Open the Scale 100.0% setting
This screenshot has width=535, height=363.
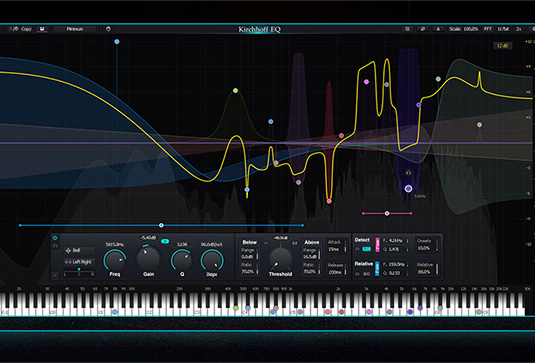point(464,29)
